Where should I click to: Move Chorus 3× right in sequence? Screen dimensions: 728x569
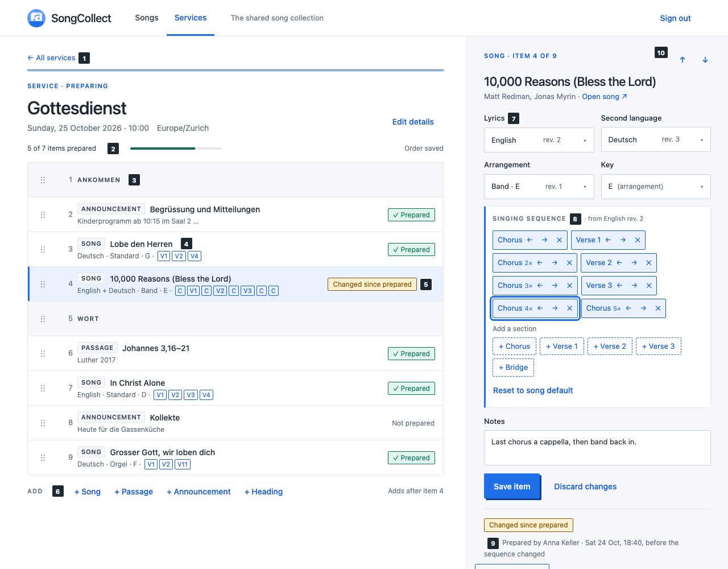pyautogui.click(x=555, y=286)
